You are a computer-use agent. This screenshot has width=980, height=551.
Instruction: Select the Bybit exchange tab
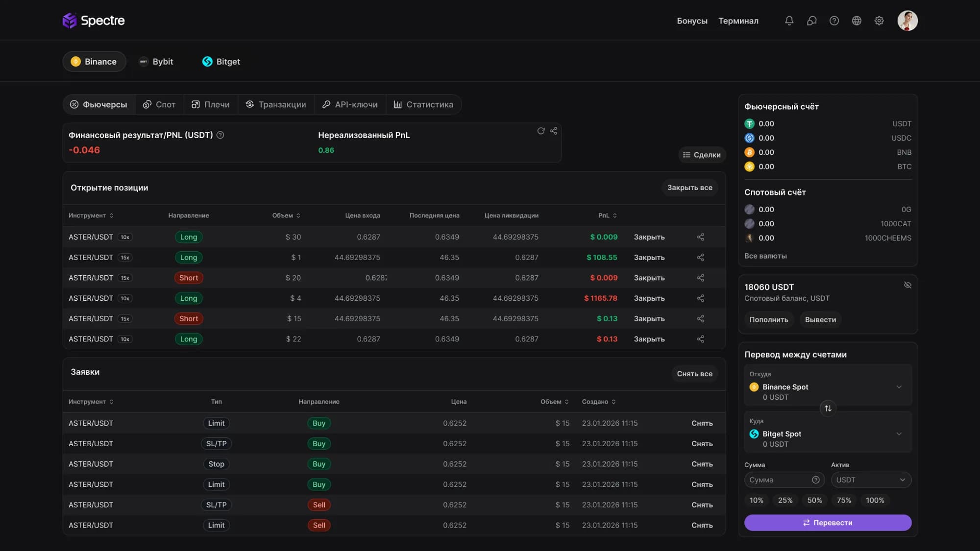pos(156,62)
